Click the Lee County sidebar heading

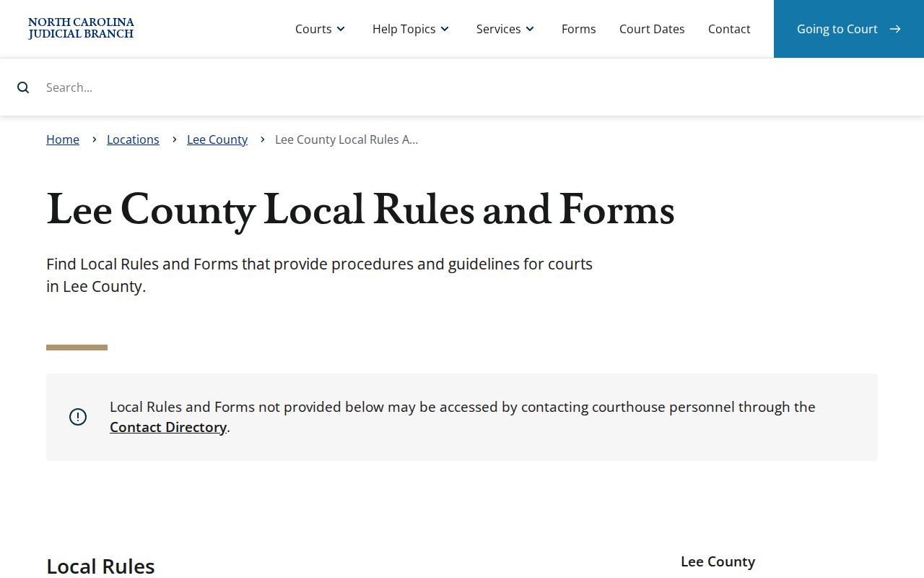[x=718, y=561]
